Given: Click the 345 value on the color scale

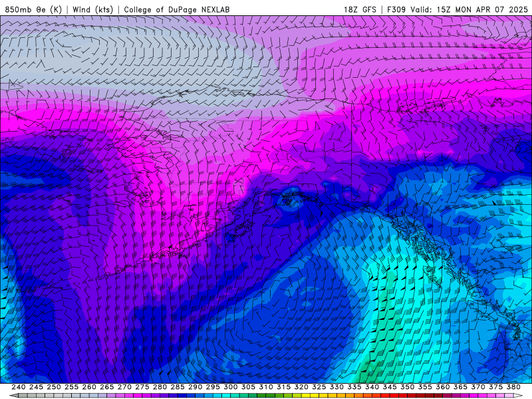Looking at the screenshot, I should tap(390, 387).
